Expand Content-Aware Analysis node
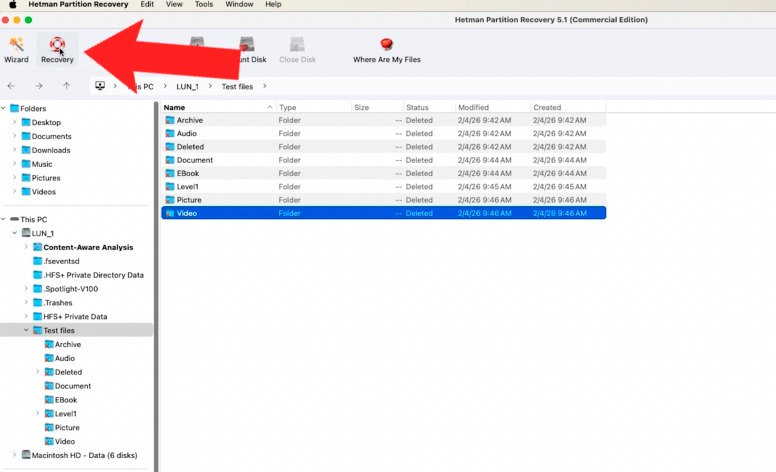Image resolution: width=776 pixels, height=472 pixels. click(26, 247)
